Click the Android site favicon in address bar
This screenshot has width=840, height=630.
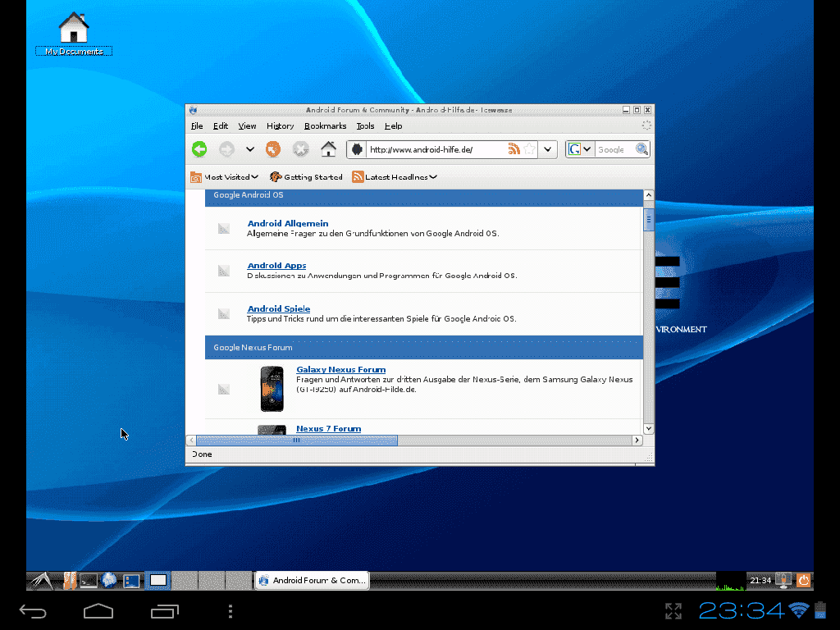pos(357,149)
